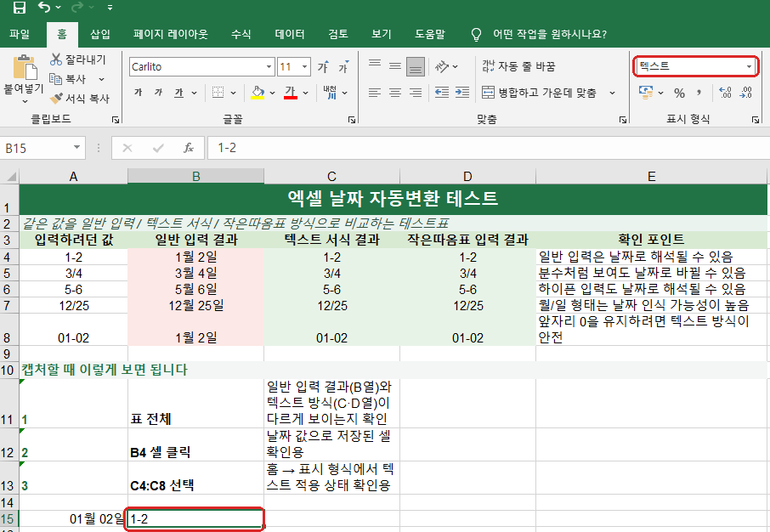Switch to the 삽입 (Insert) tab
The image size is (770, 532).
(x=100, y=34)
